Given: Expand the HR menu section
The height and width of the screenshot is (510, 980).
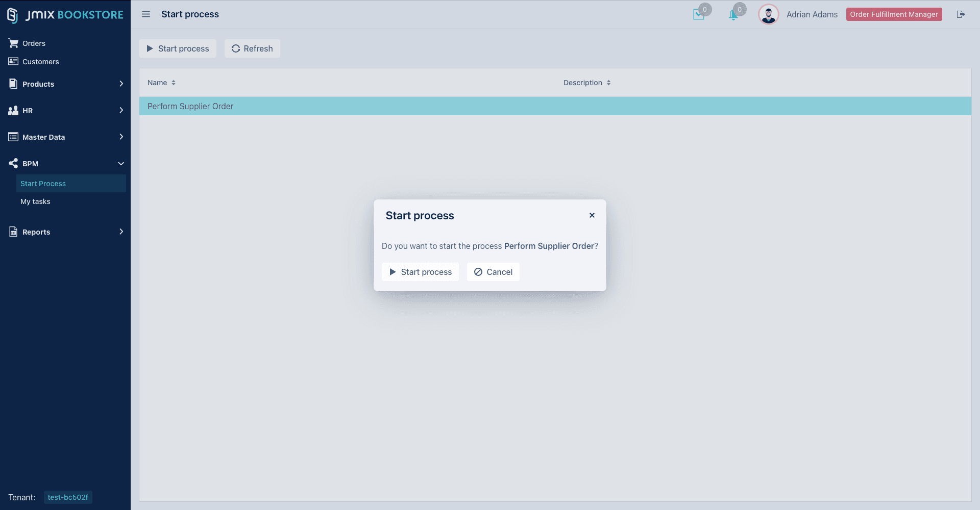Looking at the screenshot, I should coord(65,111).
